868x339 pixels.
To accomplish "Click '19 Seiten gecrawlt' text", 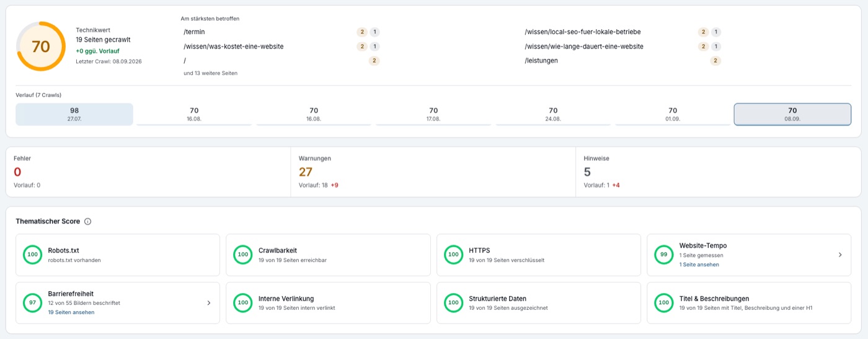I will coord(103,40).
